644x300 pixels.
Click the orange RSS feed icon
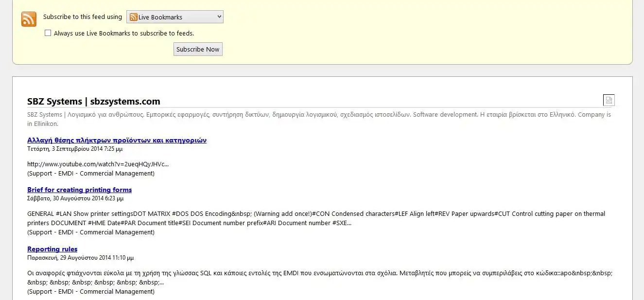pyautogui.click(x=29, y=19)
